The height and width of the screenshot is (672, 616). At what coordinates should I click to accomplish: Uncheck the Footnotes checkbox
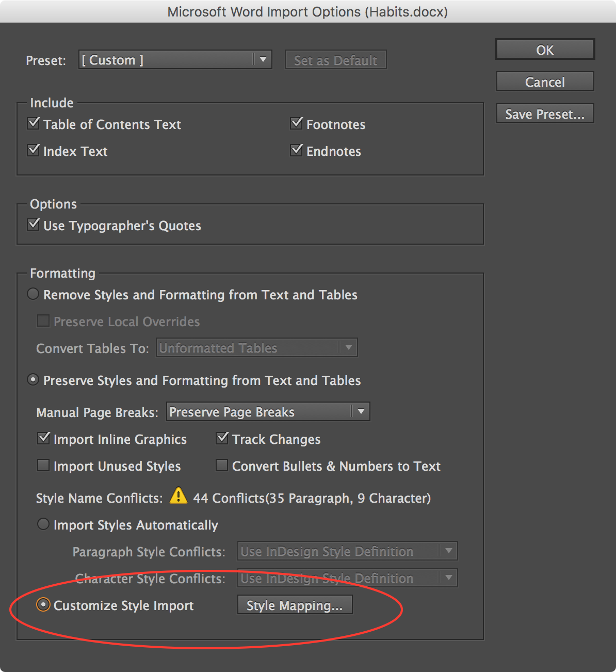(297, 123)
